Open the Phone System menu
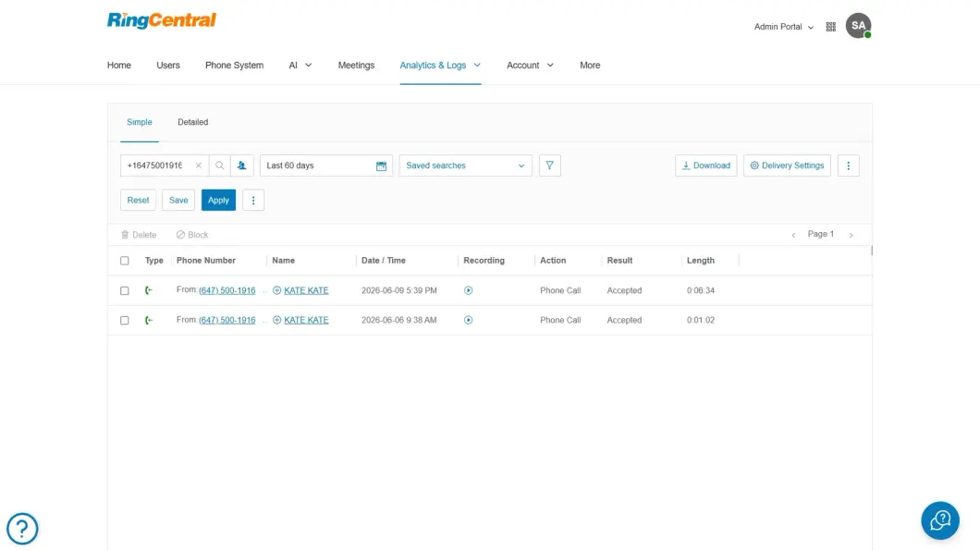Viewport: 980px width, 551px height. point(235,65)
